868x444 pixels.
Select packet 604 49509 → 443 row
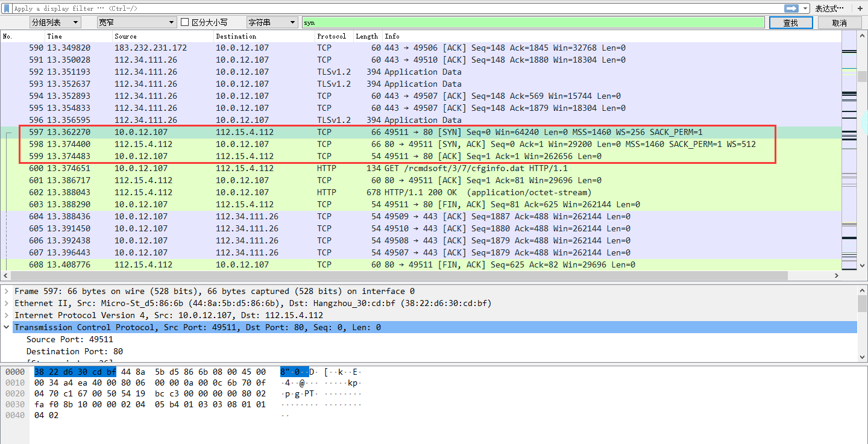421,216
